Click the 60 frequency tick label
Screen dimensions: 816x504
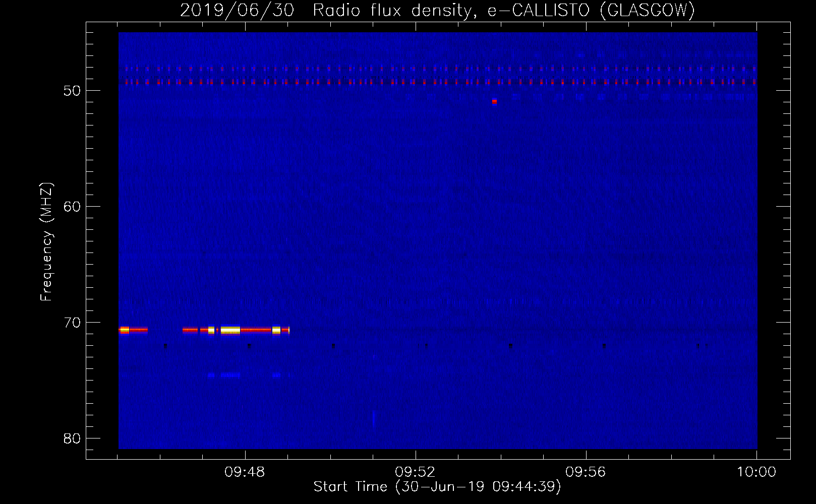72,207
